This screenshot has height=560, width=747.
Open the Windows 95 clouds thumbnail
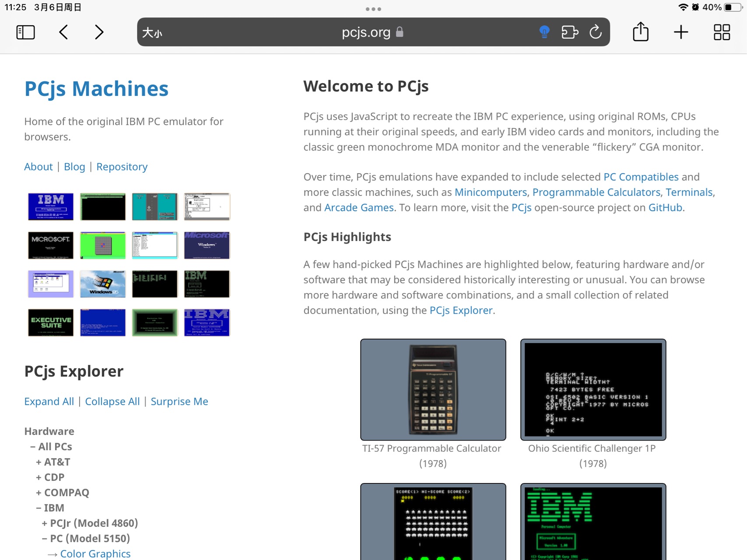click(x=103, y=284)
